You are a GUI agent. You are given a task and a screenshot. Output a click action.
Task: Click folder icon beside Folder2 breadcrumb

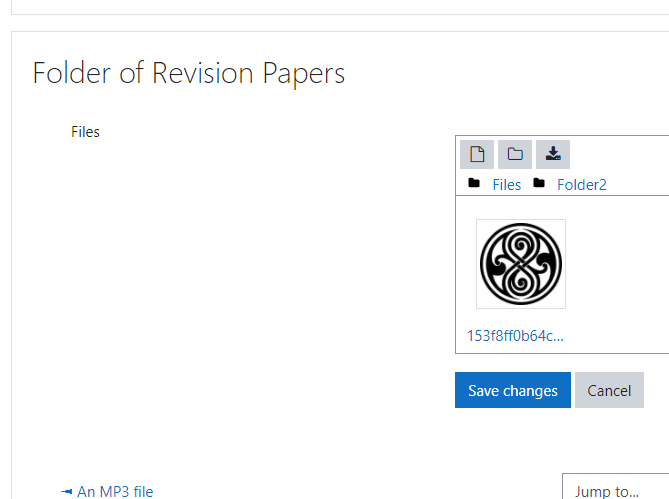[x=539, y=183]
